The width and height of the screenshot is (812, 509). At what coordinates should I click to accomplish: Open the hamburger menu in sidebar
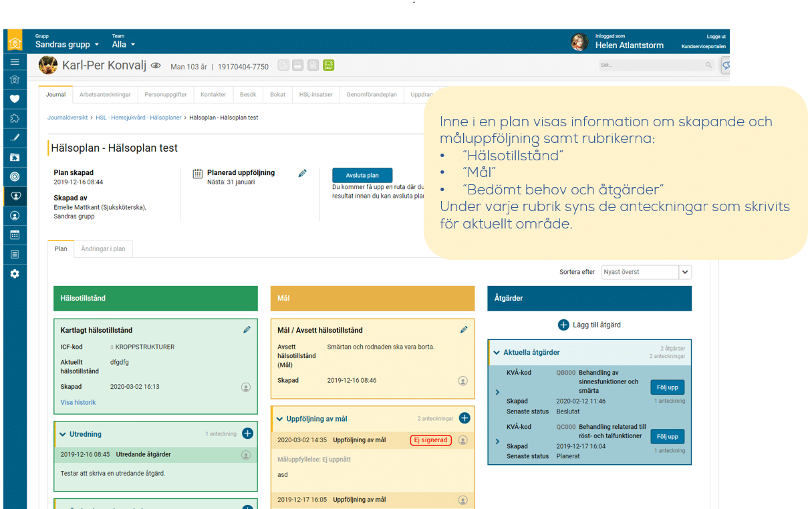15,61
